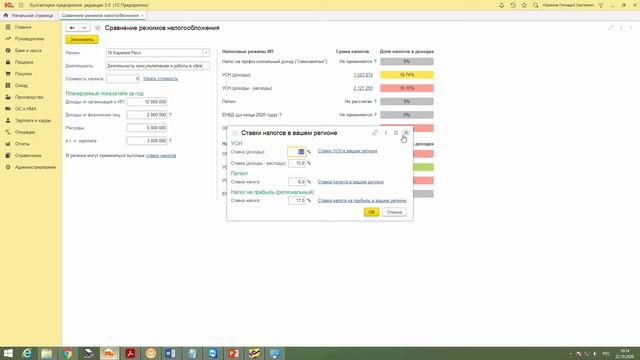Open Microsoft Word from the taskbar

pyautogui.click(x=171, y=353)
